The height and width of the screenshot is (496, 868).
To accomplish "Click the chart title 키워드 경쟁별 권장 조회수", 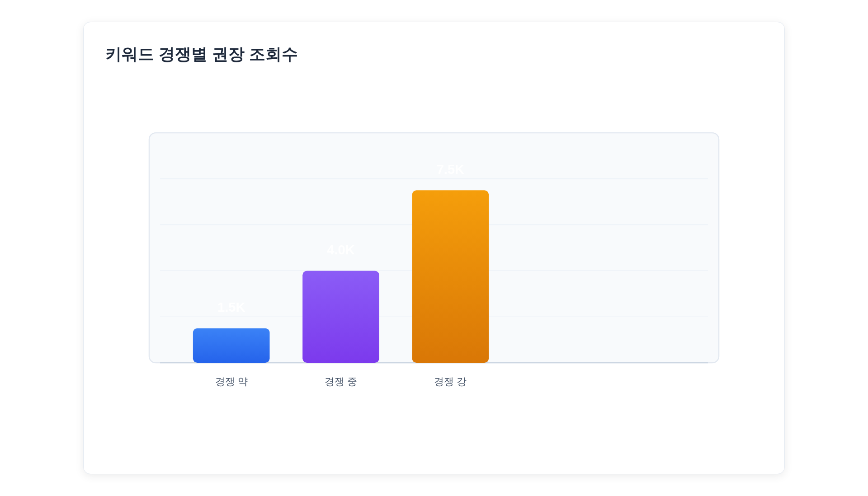I will tap(201, 55).
